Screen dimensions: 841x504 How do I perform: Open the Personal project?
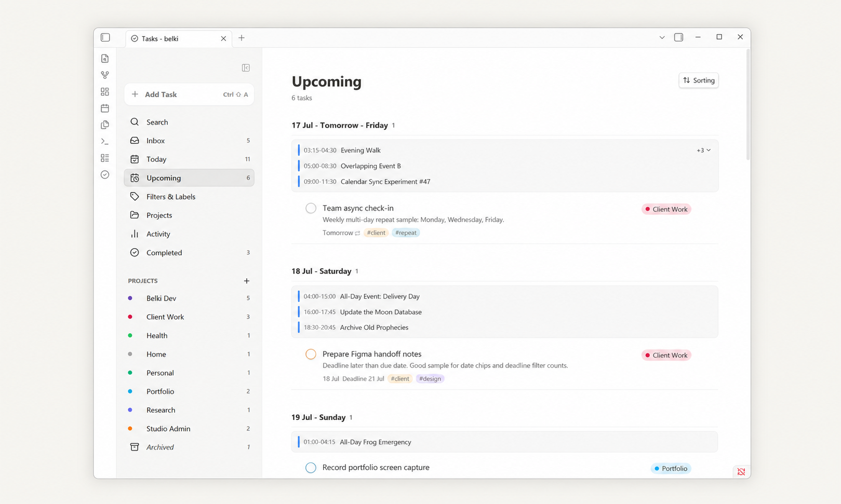coord(189,373)
